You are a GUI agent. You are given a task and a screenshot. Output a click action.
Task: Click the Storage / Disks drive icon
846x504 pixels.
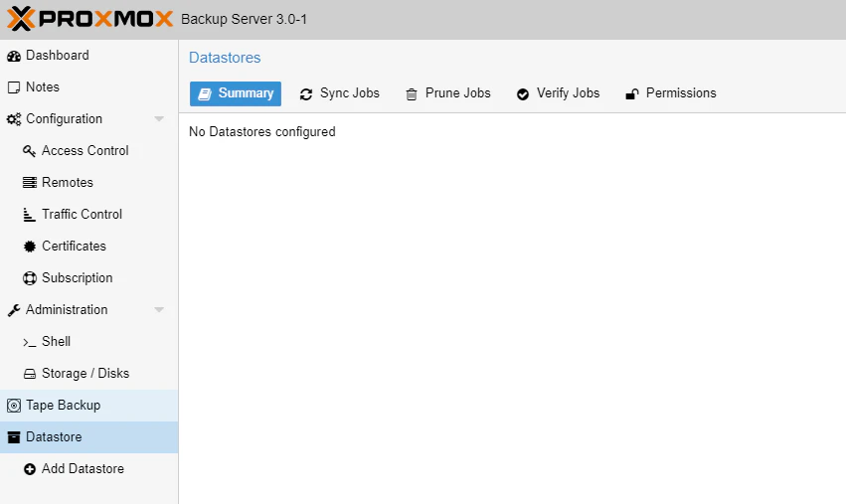tap(29, 374)
